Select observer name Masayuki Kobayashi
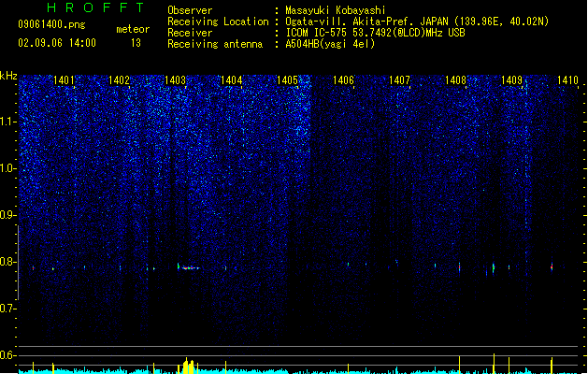This screenshot has height=374, width=588. click(x=336, y=10)
